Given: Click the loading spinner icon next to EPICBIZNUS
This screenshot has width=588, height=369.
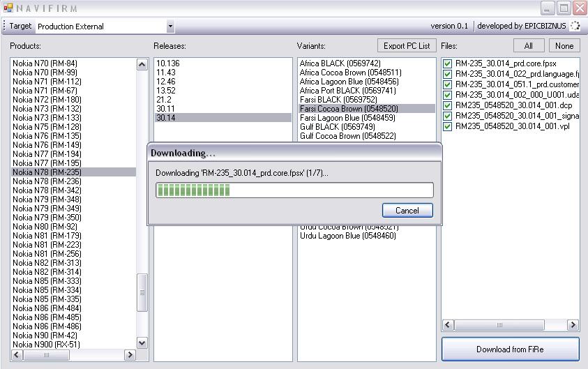Looking at the screenshot, I should [x=575, y=26].
